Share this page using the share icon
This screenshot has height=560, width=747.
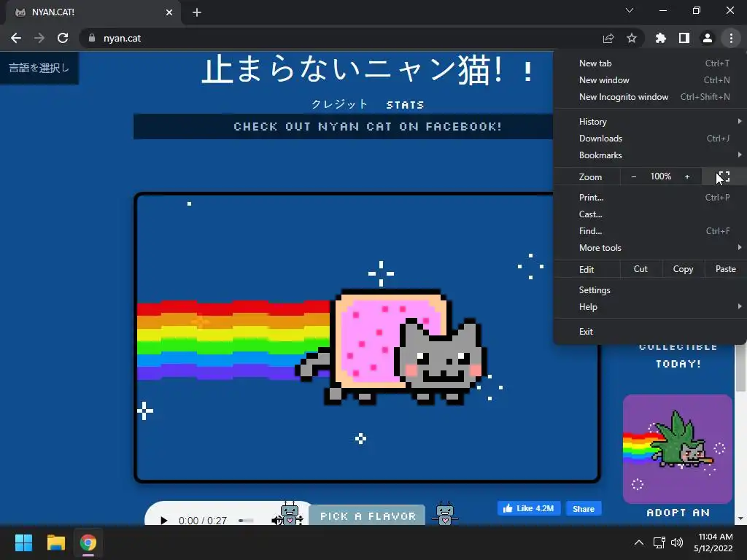coord(608,38)
